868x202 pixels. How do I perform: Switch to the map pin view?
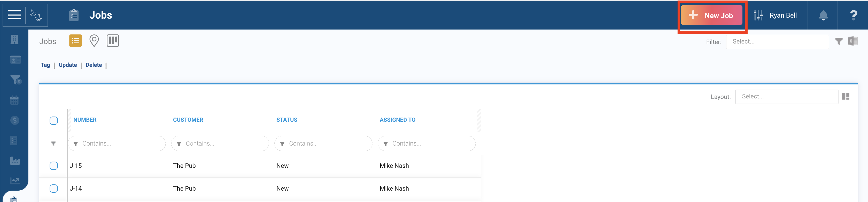[x=94, y=41]
